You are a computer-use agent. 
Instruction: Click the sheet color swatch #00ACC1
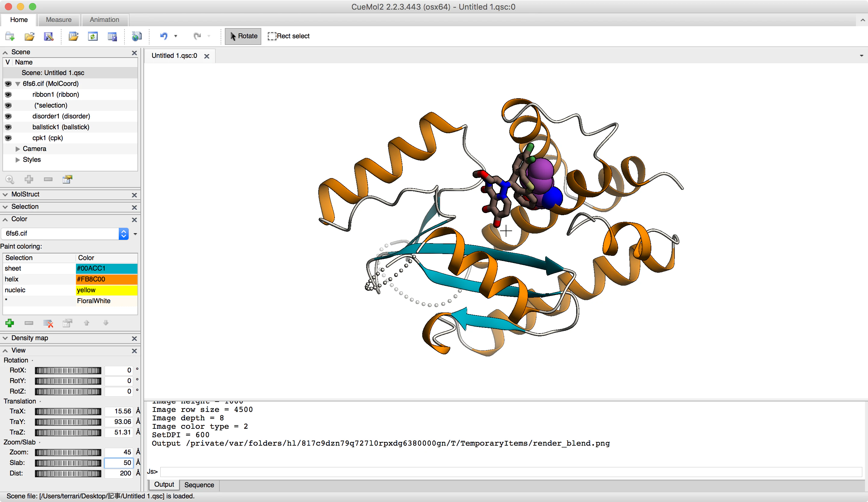pyautogui.click(x=106, y=268)
